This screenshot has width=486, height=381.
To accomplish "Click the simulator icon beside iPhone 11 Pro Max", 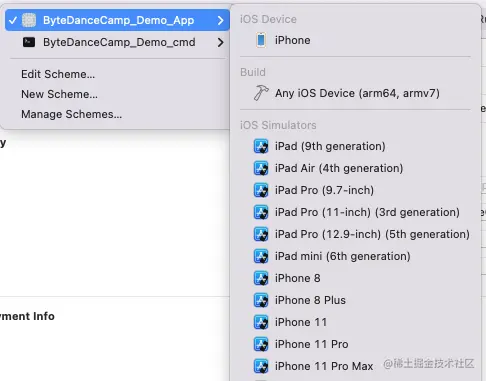I will [261, 366].
